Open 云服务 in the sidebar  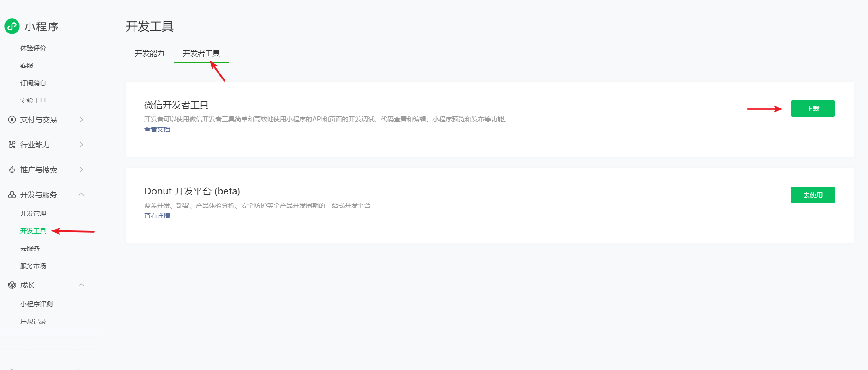pyautogui.click(x=30, y=249)
